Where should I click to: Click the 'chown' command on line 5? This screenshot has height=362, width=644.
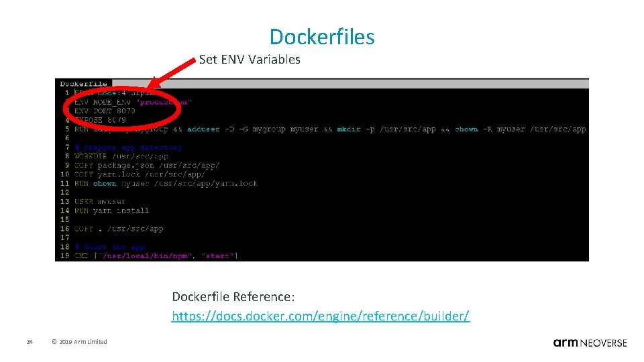(x=466, y=129)
